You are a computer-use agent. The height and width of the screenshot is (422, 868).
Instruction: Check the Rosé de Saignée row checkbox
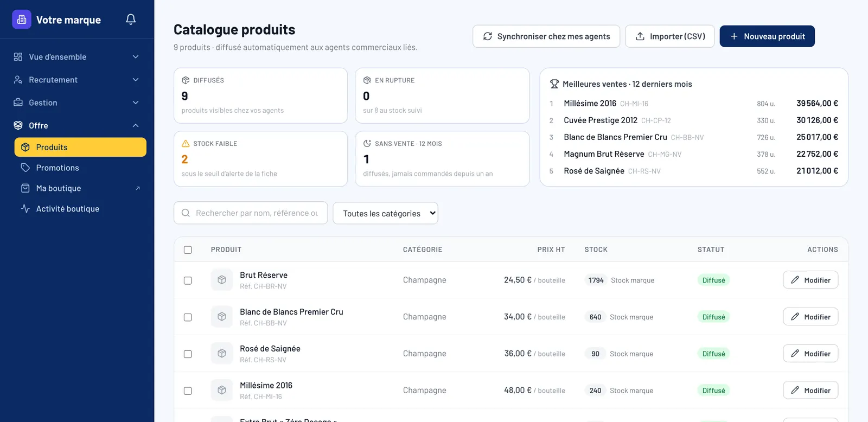click(188, 354)
